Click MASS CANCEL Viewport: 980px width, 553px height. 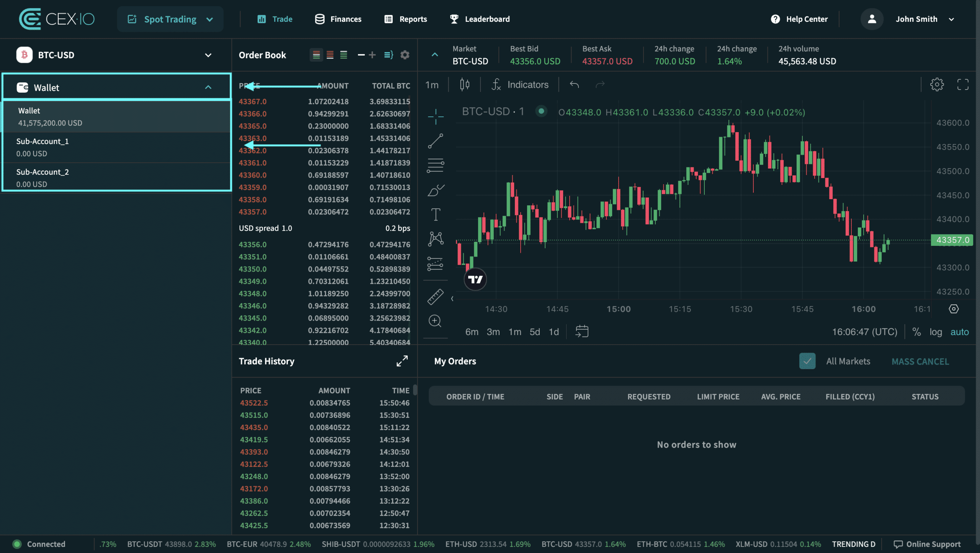[x=920, y=362]
